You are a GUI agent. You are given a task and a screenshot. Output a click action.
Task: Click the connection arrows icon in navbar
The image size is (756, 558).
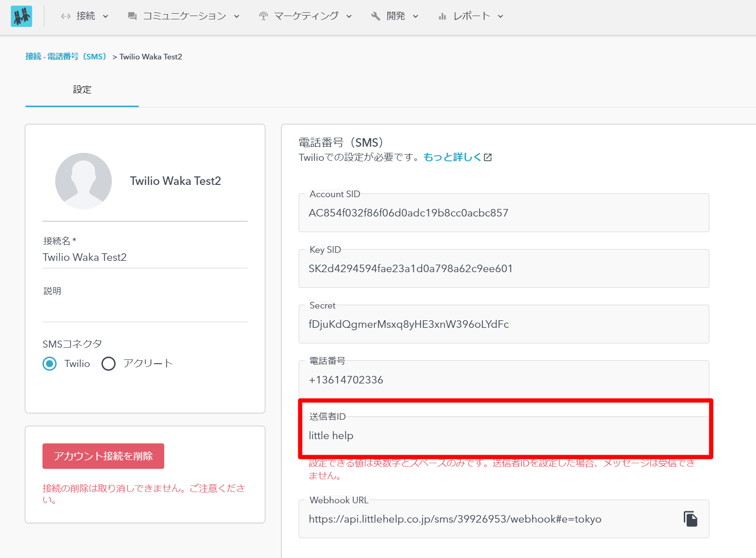[66, 17]
